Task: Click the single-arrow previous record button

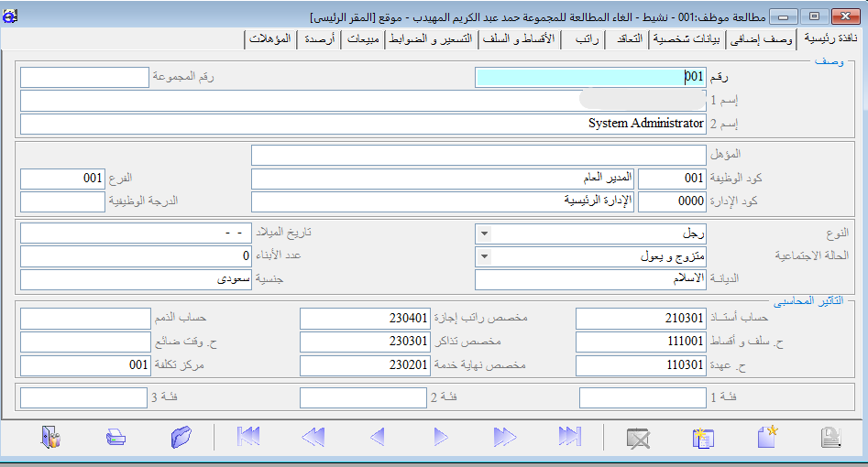Action: click(377, 437)
